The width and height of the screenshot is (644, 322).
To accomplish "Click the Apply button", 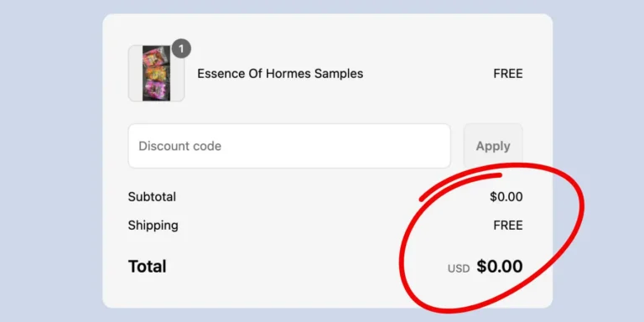I will 493,146.
